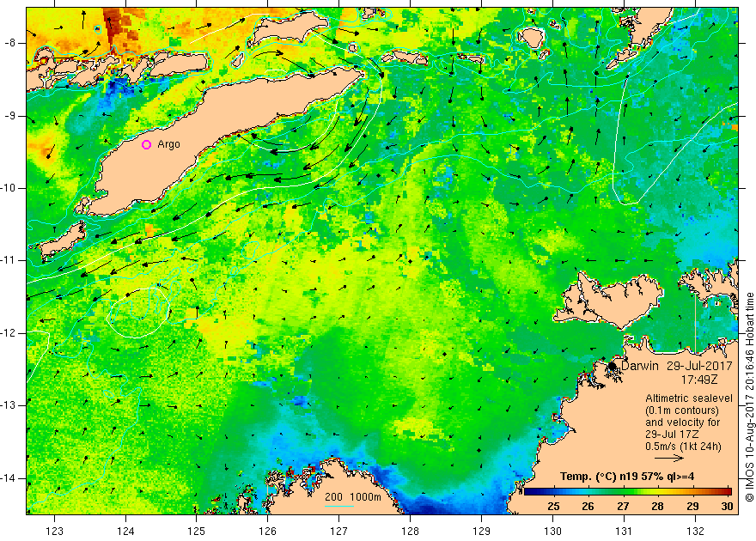Click the date '29-Jul-2017' text

pos(699,366)
